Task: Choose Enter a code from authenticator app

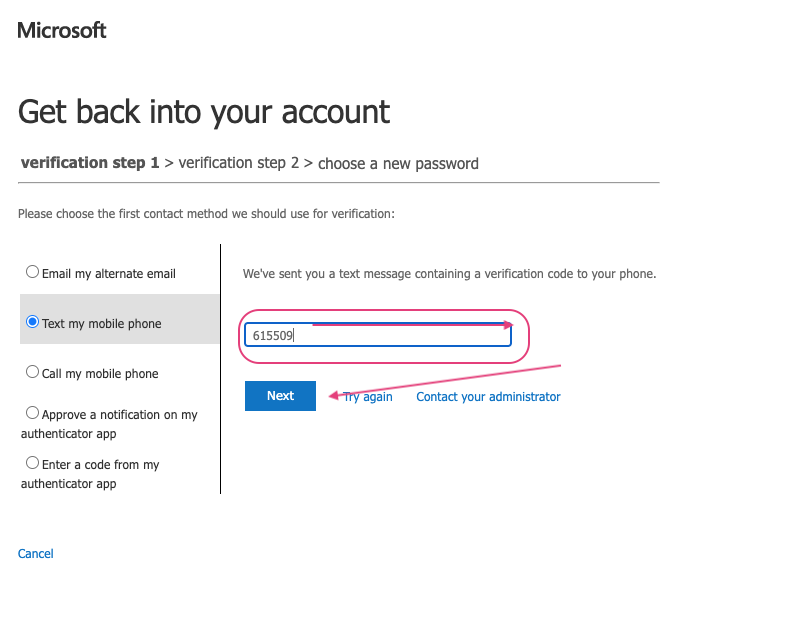Action: click(32, 463)
